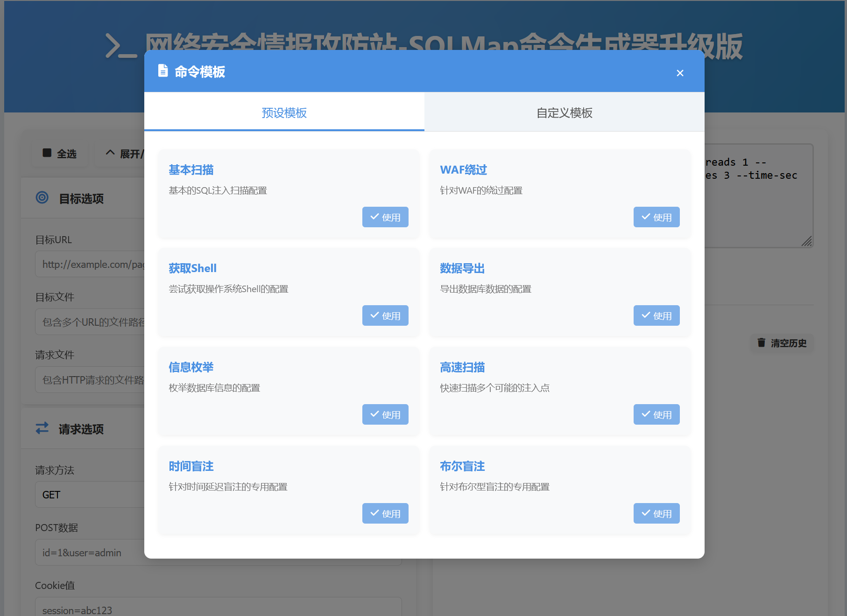Click the command textarea resize handle

807,241
